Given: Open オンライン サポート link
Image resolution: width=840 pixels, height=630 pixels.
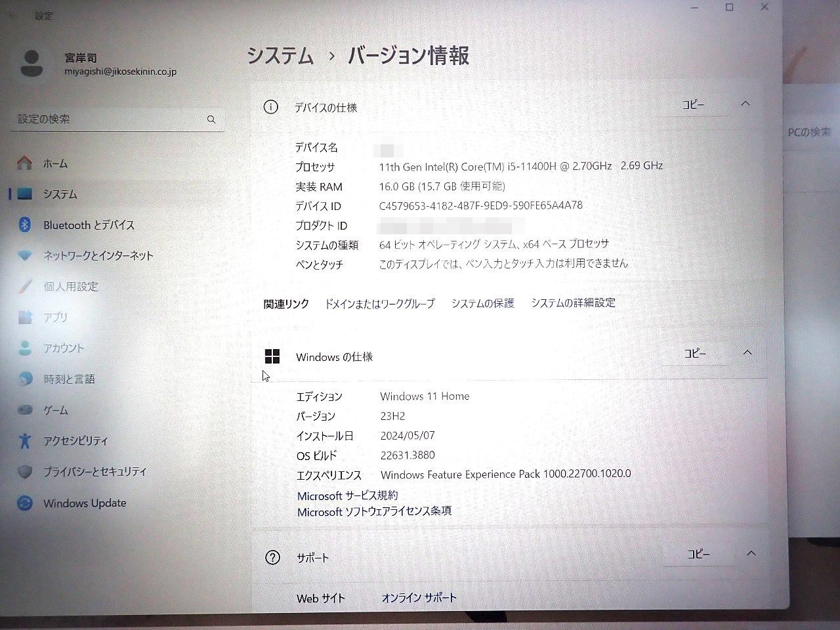Looking at the screenshot, I should click(x=419, y=597).
